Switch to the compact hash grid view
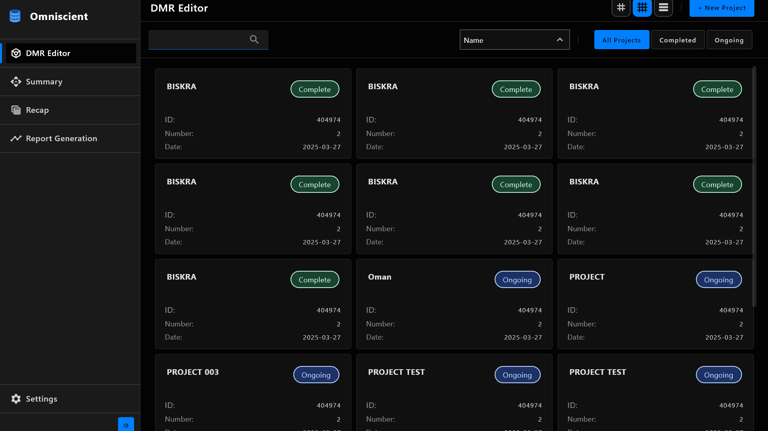768x431 pixels. 621,8
